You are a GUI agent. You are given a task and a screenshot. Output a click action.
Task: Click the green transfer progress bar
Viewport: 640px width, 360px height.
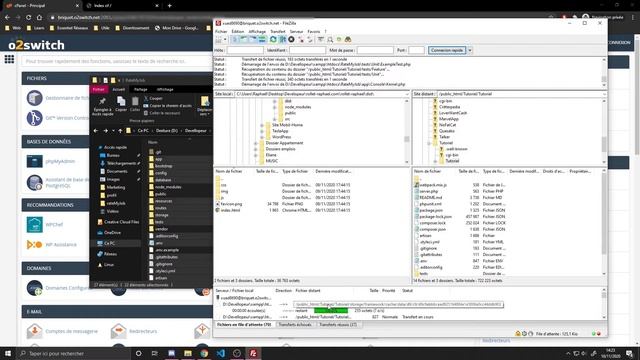[x=331, y=311]
